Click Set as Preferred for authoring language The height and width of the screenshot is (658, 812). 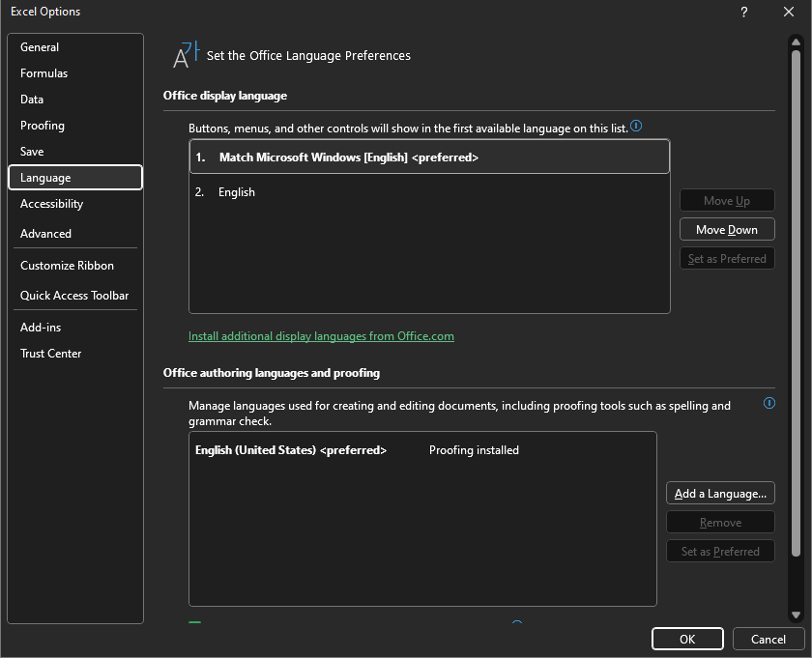point(720,552)
